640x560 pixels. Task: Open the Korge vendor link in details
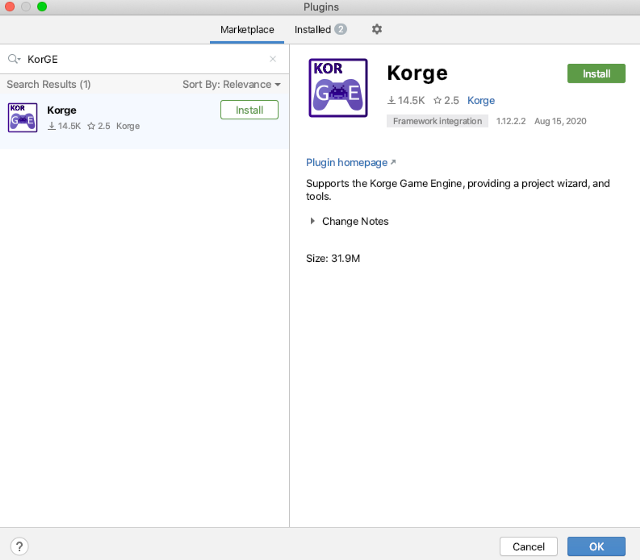[481, 100]
